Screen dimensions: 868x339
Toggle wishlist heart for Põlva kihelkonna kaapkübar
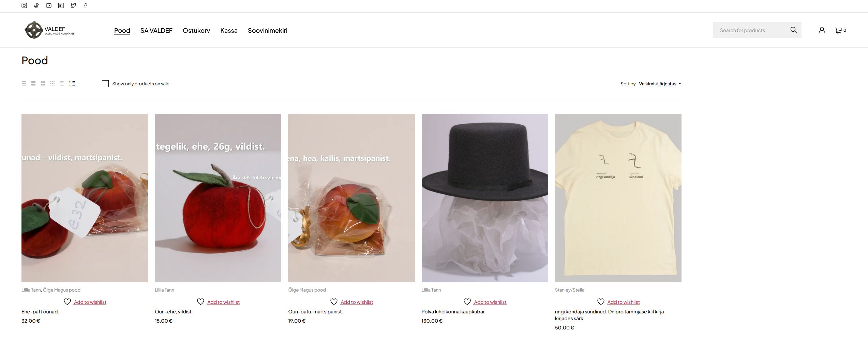[467, 302]
